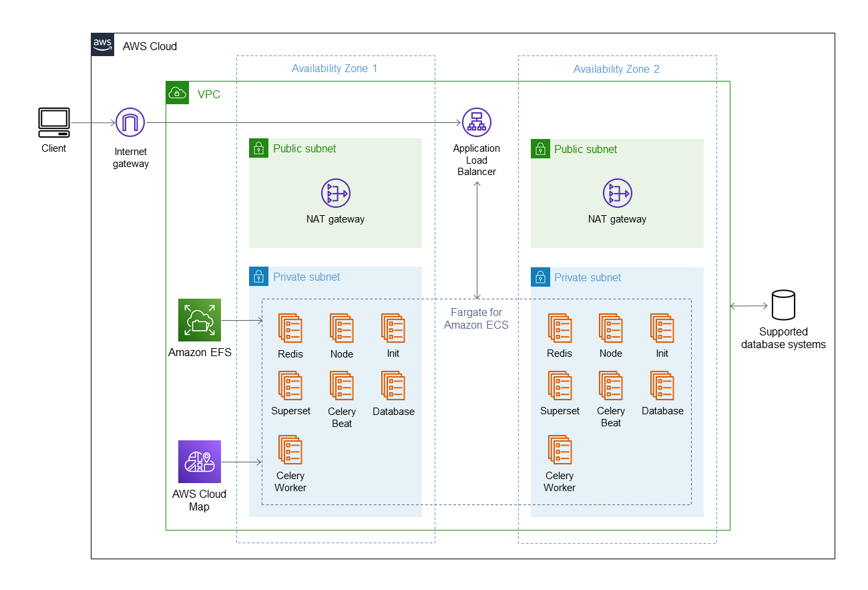Click the Redis task icon in Zone 1
This screenshot has width=868, height=590.
[290, 328]
